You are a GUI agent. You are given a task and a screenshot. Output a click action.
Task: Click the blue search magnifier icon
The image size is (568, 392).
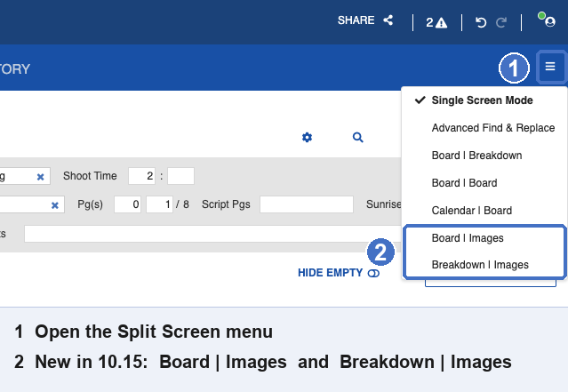[x=358, y=137]
